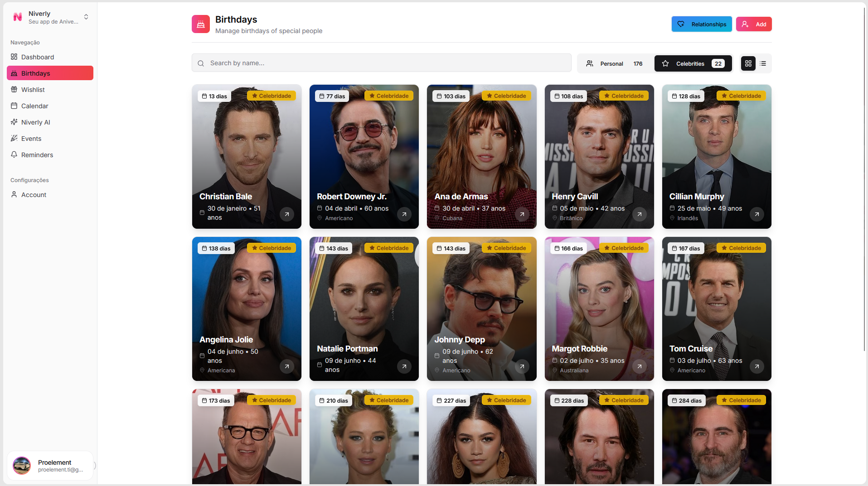Image resolution: width=868 pixels, height=486 pixels.
Task: Expand the Niverly workspace switcher
Action: click(x=86, y=17)
